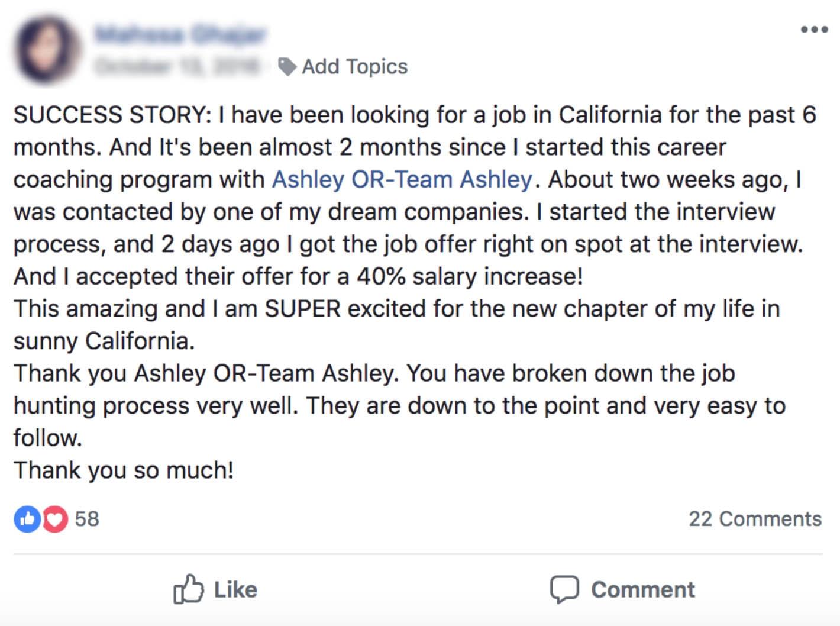Open the three-dot post options menu
The width and height of the screenshot is (840, 626).
(814, 30)
